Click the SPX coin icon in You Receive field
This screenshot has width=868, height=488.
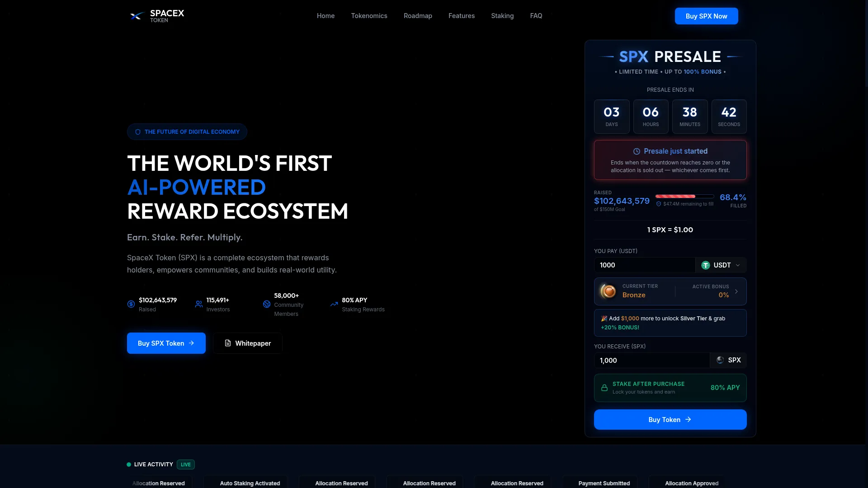(x=720, y=360)
